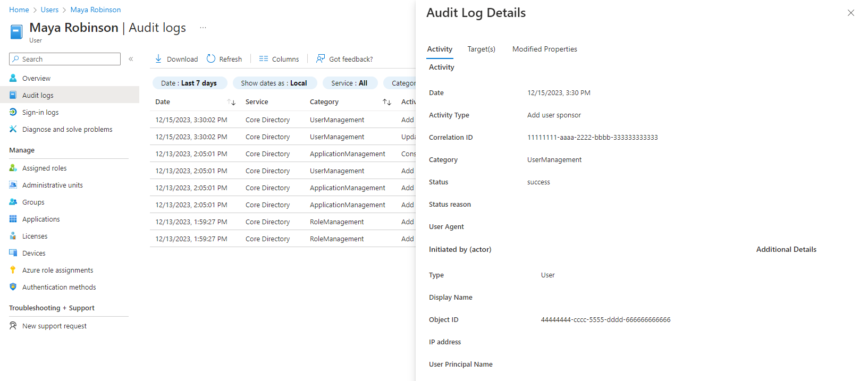This screenshot has width=868, height=381.
Task: Sort the table by Date column arrows
Action: pos(231,102)
